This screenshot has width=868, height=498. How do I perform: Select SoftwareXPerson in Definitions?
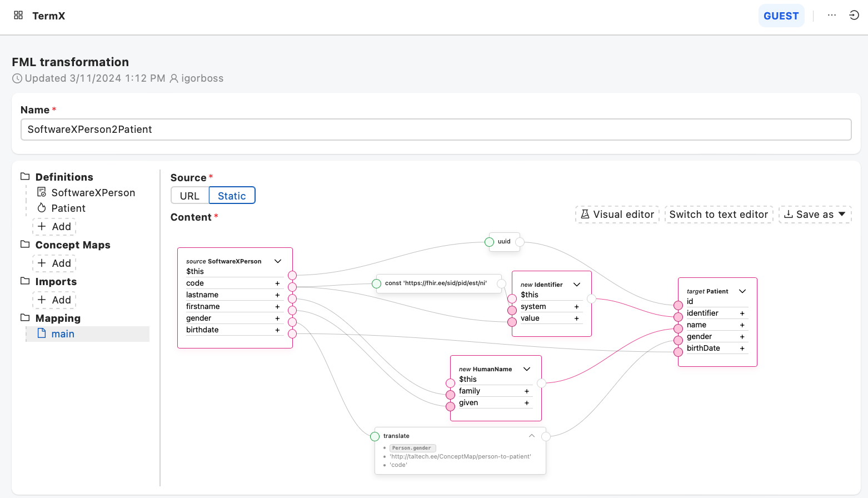[x=93, y=193]
